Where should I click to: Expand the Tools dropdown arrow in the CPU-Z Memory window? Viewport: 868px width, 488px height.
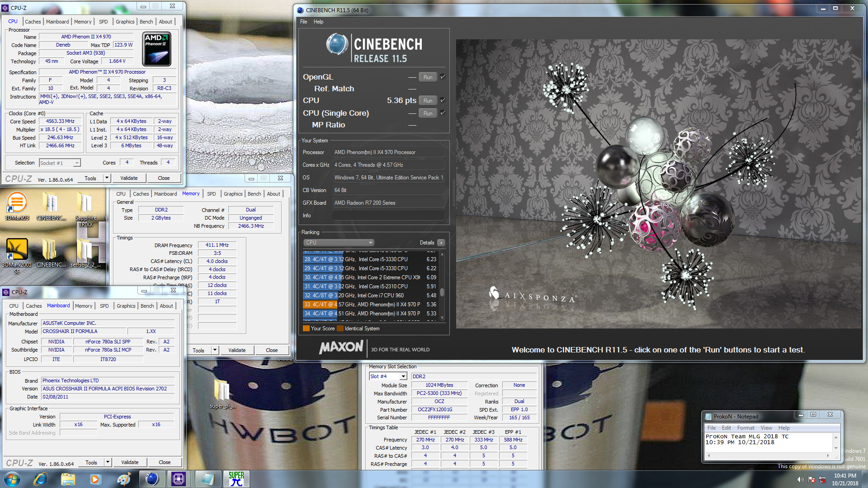coord(215,350)
